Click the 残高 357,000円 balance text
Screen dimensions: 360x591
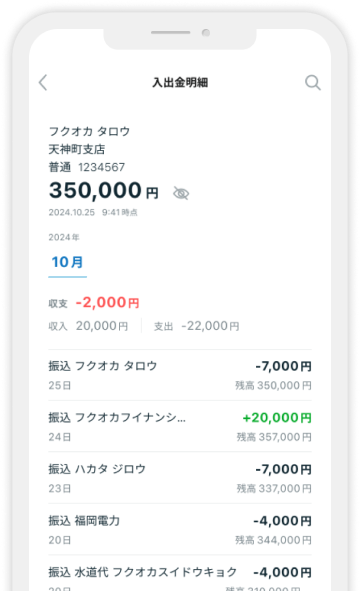coord(274,437)
